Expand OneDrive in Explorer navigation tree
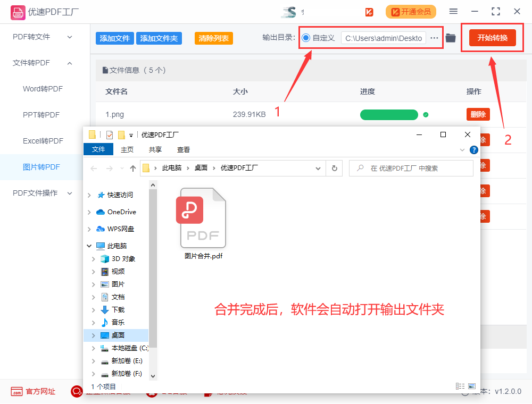This screenshot has width=532, height=404. tap(89, 212)
